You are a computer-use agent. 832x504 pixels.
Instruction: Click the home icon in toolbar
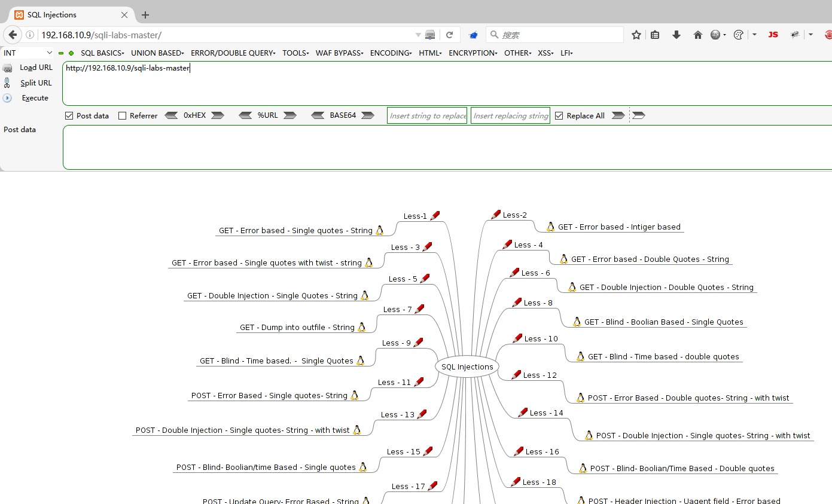tap(697, 35)
